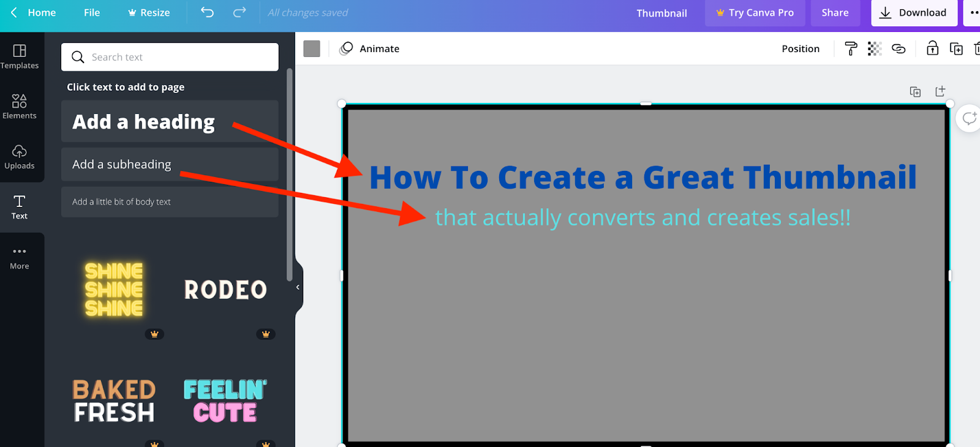980x447 pixels.
Task: Click 'Click text to add to page' label
Action: (x=126, y=87)
